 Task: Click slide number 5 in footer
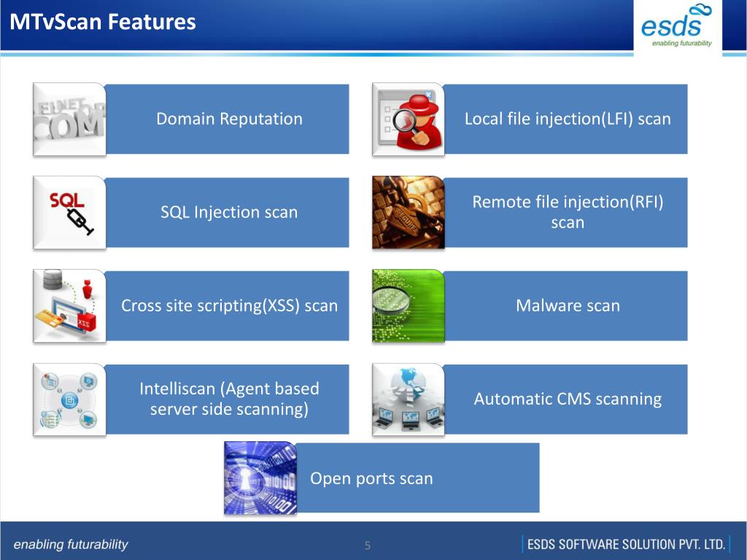[x=368, y=545]
